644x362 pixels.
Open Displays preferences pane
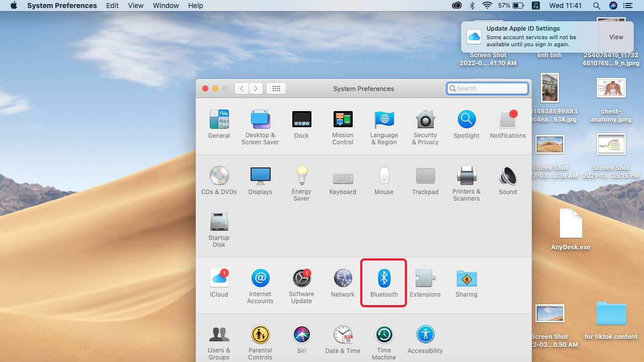260,180
